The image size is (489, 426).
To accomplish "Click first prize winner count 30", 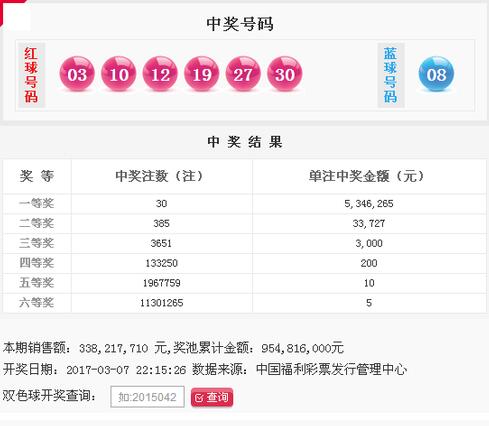I will coord(161,203).
